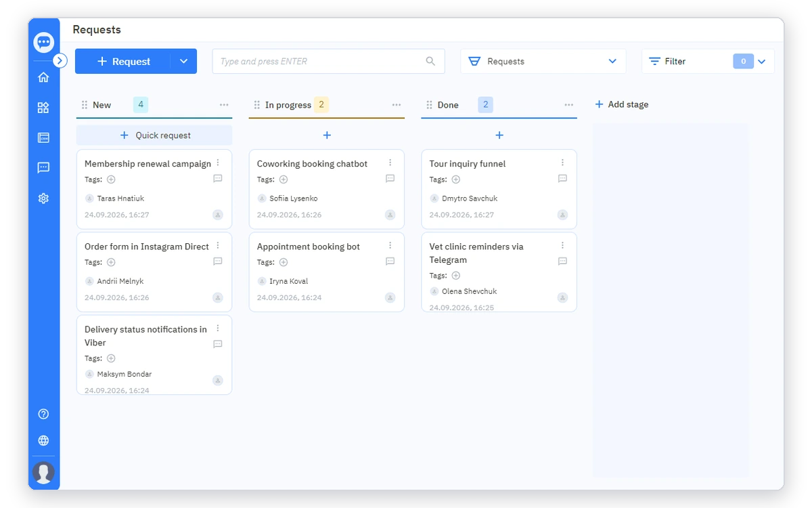Grab the Done stage drag handle
812x508 pixels.
coord(430,105)
